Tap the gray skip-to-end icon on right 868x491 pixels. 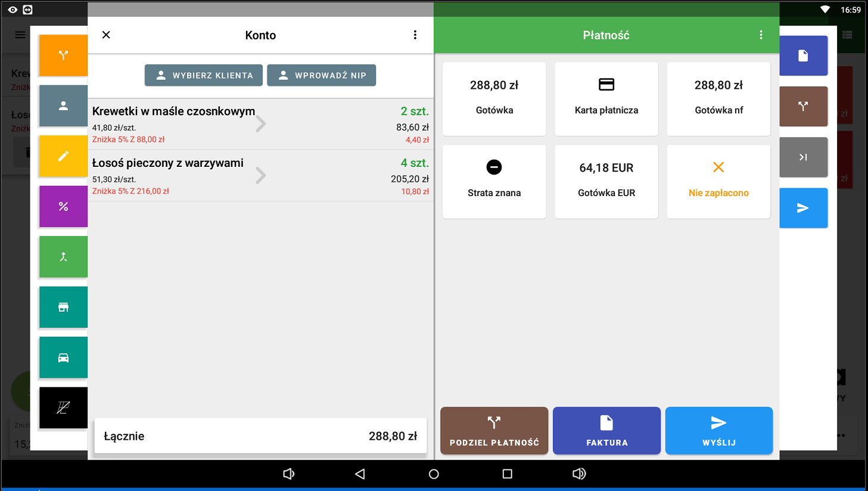coord(803,157)
